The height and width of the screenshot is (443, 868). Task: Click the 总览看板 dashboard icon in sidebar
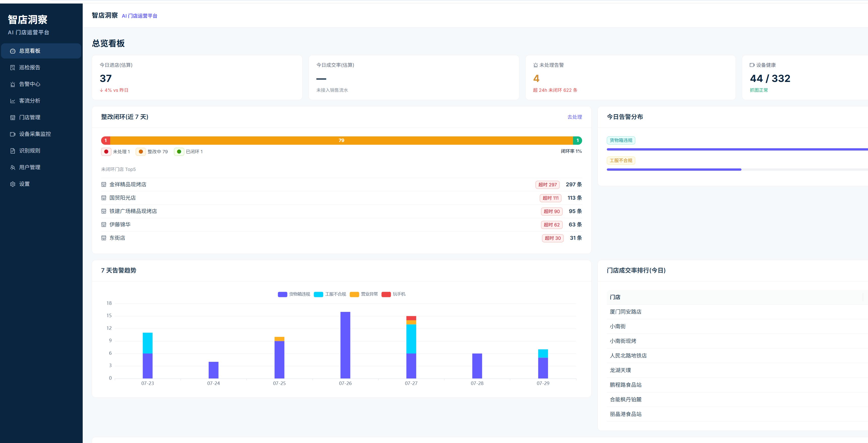click(x=13, y=51)
